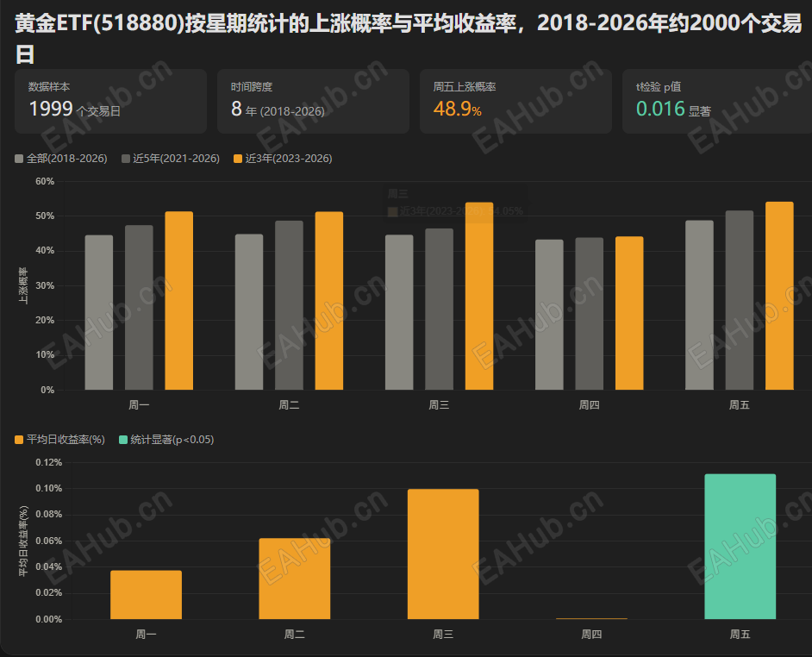812x657 pixels.
Task: Toggle the 全部(2018-2026) legend series
Action: [61, 159]
